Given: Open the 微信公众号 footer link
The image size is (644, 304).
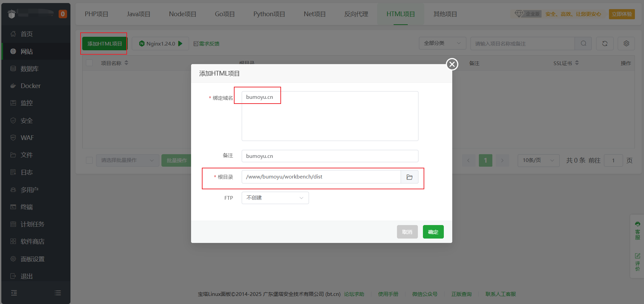Looking at the screenshot, I should coord(425,294).
